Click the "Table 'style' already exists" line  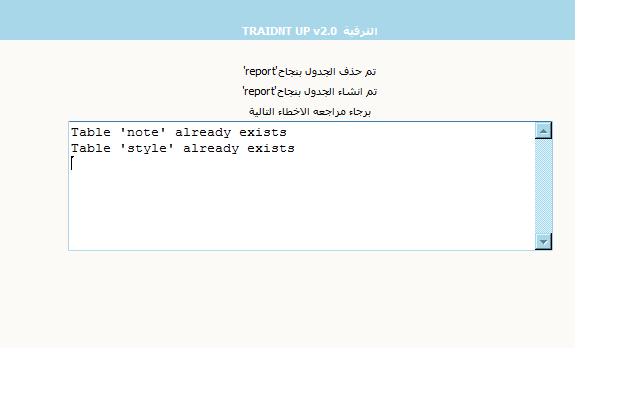pos(182,148)
